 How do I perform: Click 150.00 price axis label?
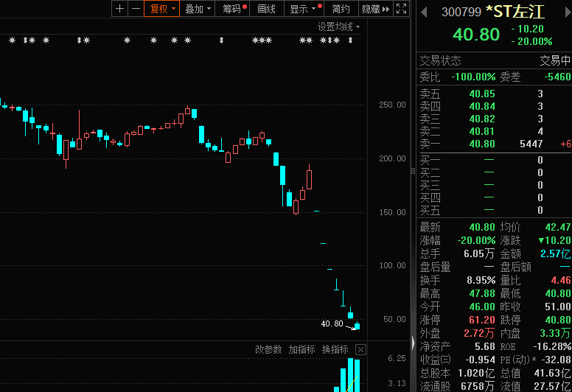[x=392, y=213]
